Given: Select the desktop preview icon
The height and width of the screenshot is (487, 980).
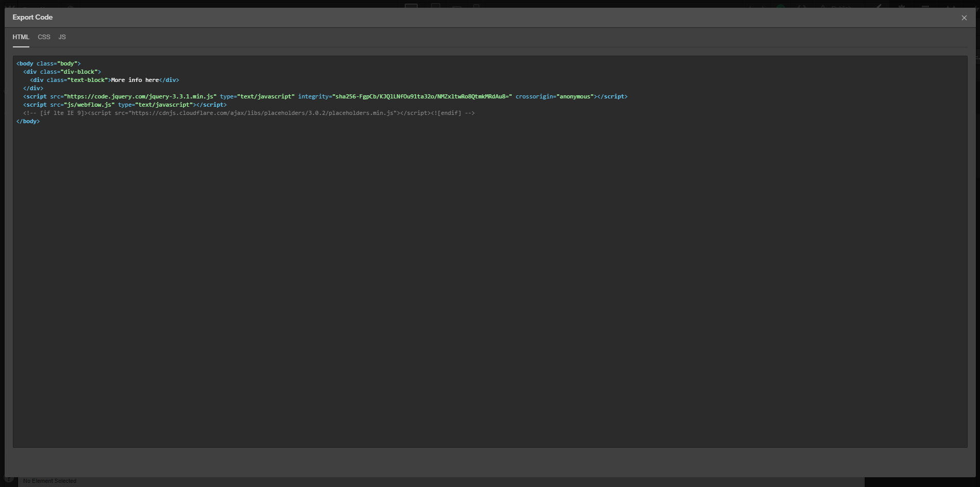Looking at the screenshot, I should 410,7.
